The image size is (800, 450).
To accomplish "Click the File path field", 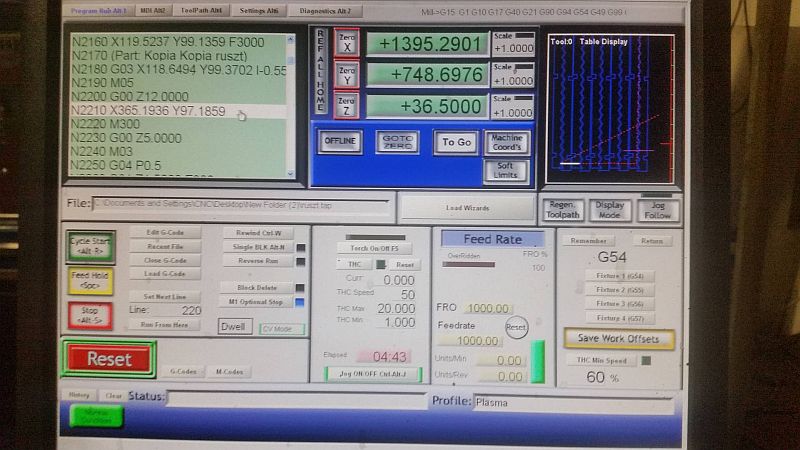I will point(240,204).
